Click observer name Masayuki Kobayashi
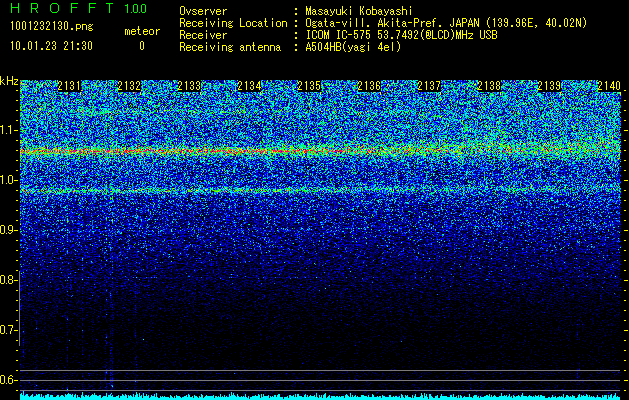This screenshot has width=629, height=400. [359, 11]
